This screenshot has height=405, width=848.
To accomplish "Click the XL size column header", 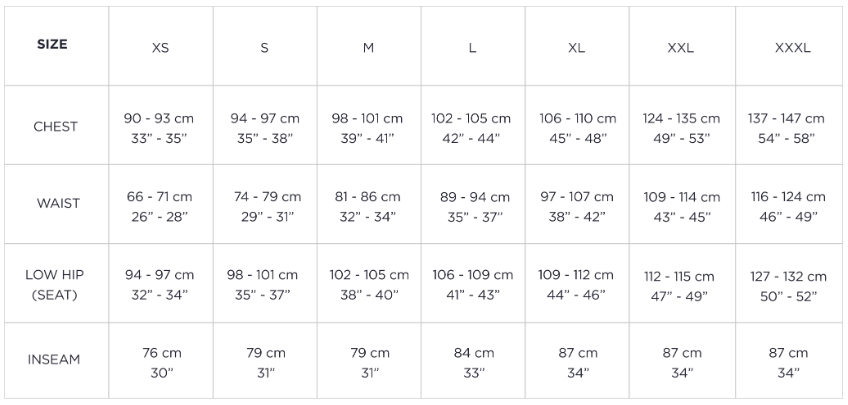I will click(x=576, y=48).
